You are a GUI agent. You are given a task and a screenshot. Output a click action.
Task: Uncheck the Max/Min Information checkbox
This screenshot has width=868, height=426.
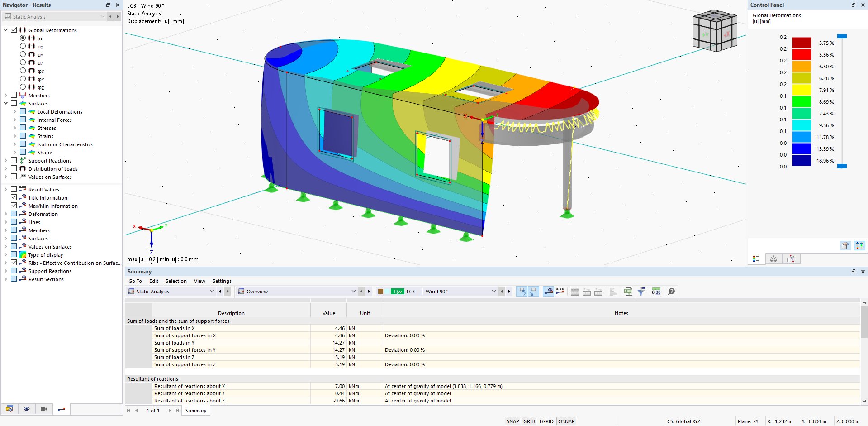coord(14,206)
